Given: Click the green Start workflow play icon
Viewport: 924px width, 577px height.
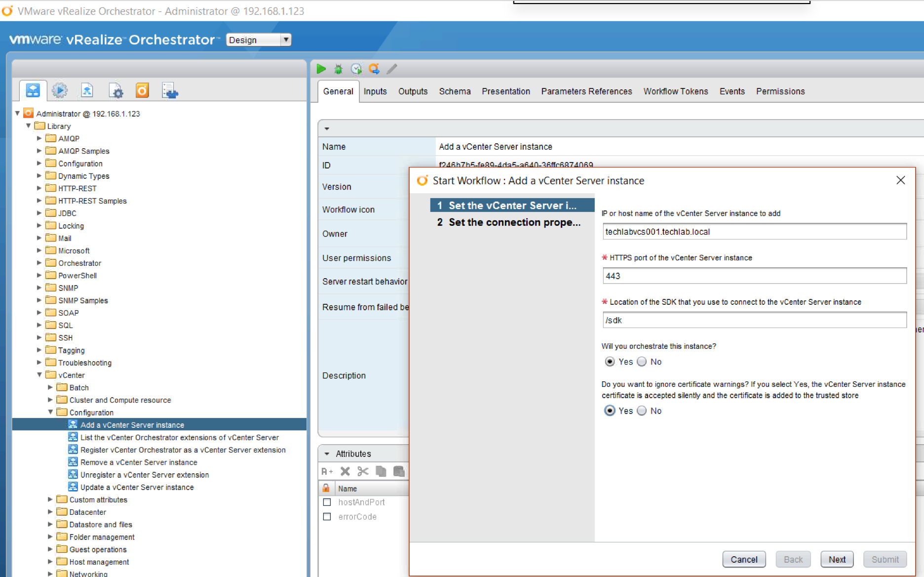Looking at the screenshot, I should [321, 69].
